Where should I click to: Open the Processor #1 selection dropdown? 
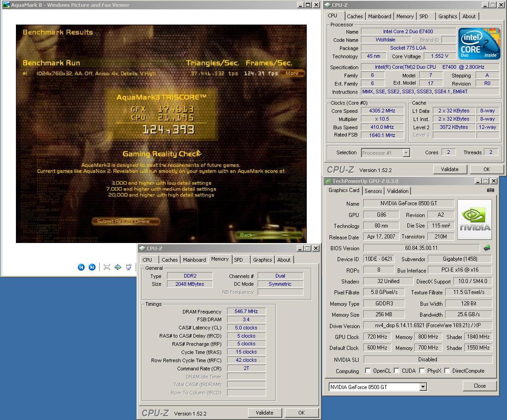click(x=406, y=152)
